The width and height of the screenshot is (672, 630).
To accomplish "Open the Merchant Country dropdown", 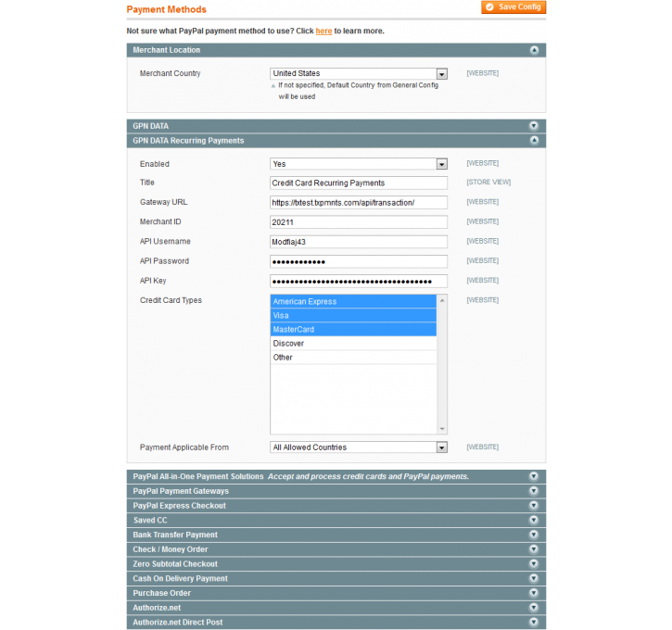I will click(x=359, y=74).
